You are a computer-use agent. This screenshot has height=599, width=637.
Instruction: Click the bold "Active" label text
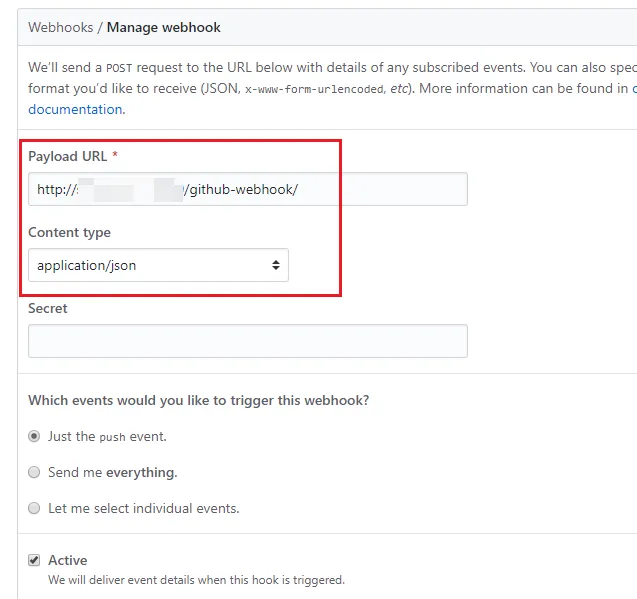(68, 560)
